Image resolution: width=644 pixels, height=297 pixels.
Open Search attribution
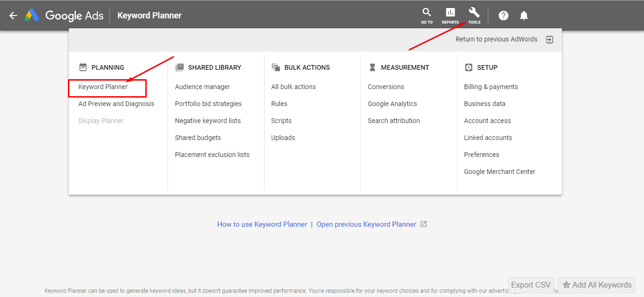[x=393, y=121]
